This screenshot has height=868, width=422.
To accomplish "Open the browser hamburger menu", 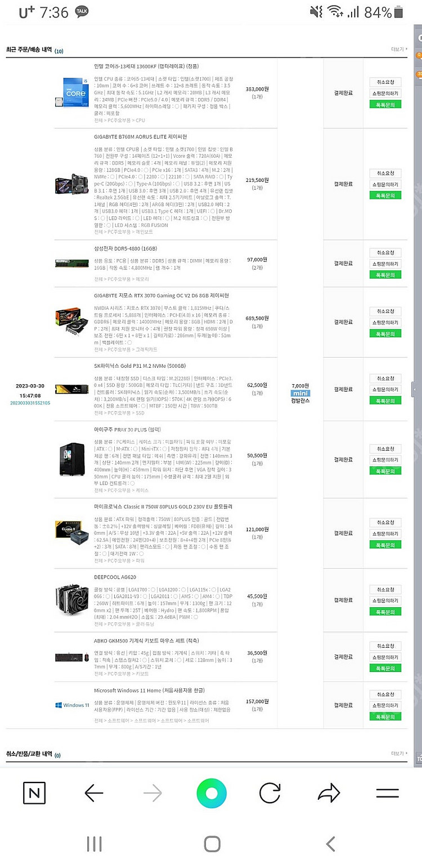I will (x=387, y=794).
